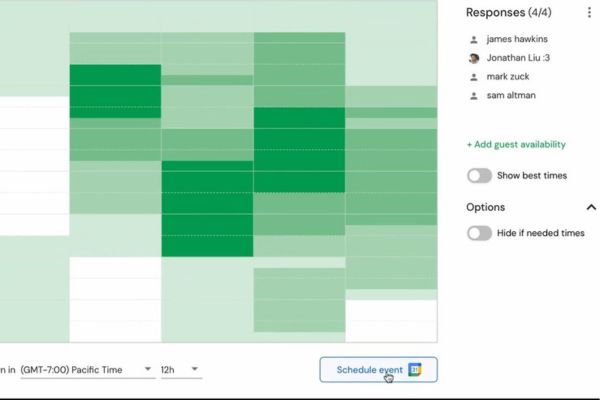This screenshot has height=400, width=600.
Task: Toggle Show best times switch
Action: click(479, 176)
